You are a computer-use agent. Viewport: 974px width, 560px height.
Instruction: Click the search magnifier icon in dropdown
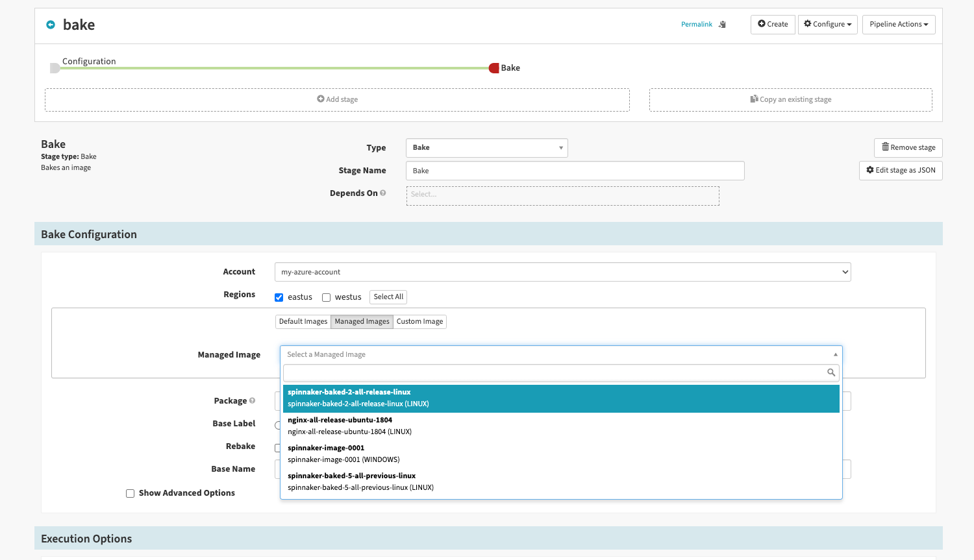pos(831,372)
